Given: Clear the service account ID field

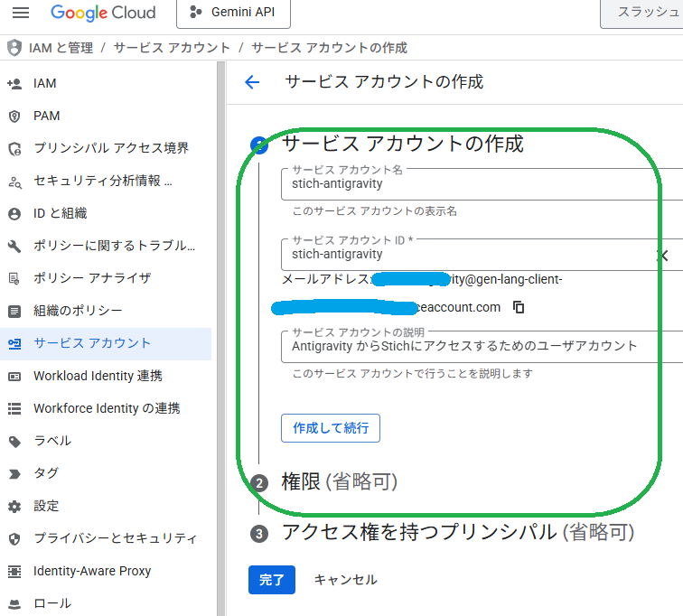Looking at the screenshot, I should click(x=662, y=256).
